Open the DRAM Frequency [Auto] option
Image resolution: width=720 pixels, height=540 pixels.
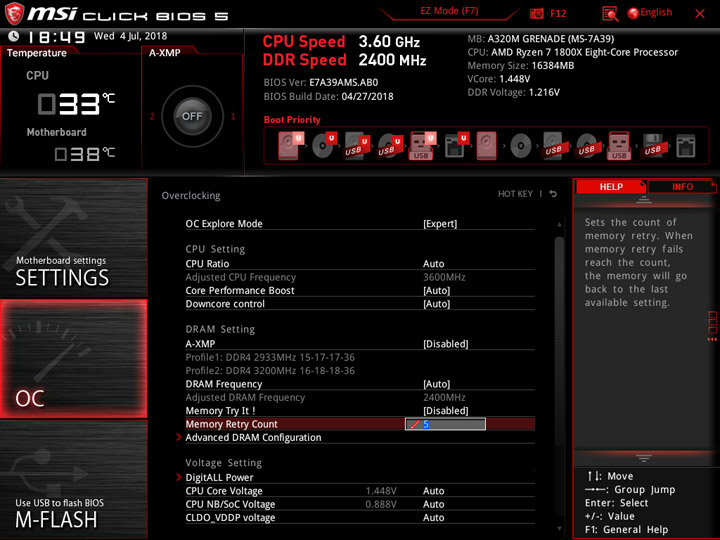pos(436,384)
